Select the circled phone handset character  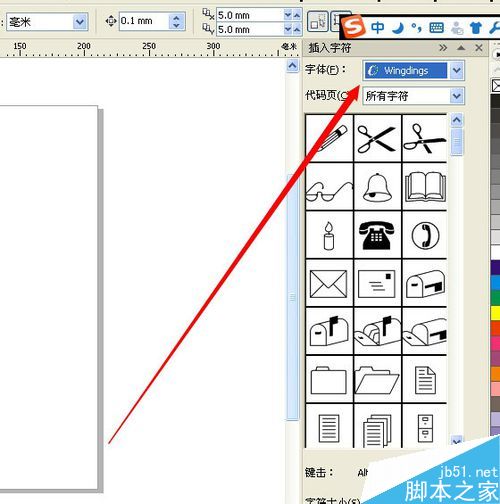pos(425,235)
